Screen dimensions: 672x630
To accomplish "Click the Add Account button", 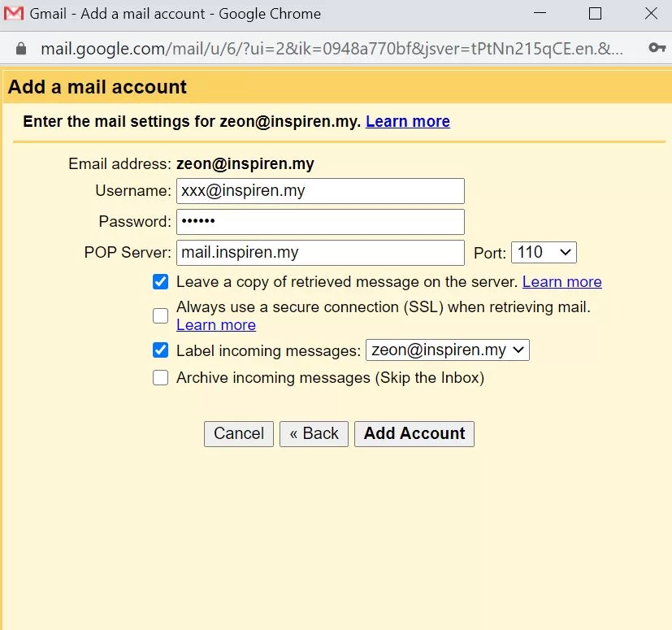I will pyautogui.click(x=414, y=433).
